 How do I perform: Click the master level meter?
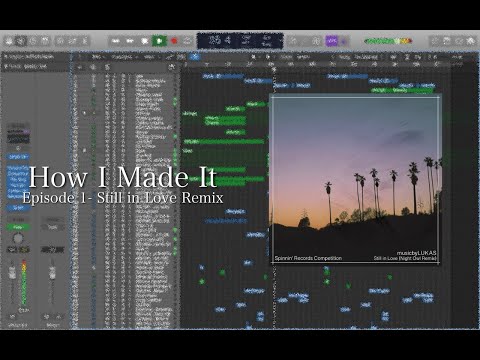coord(388,41)
